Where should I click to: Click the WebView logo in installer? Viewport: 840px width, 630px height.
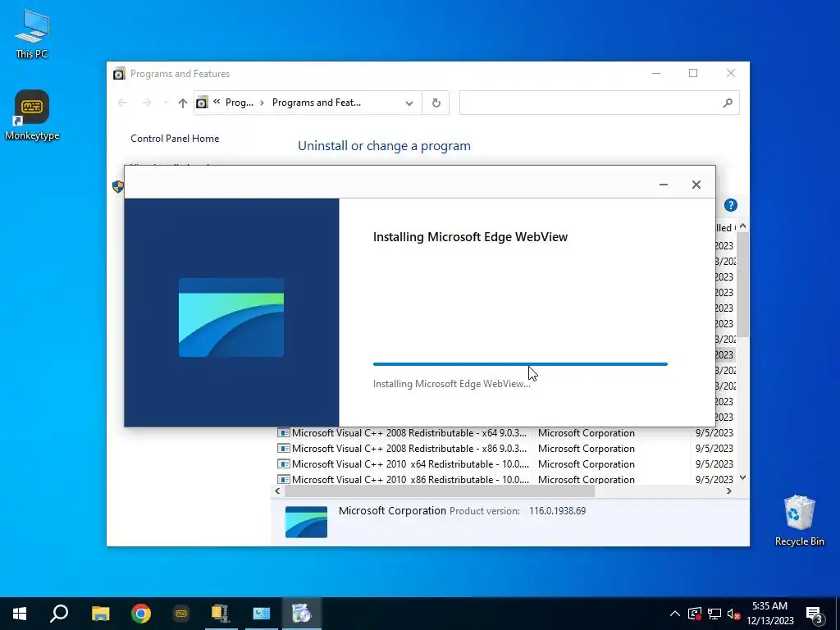pos(231,317)
